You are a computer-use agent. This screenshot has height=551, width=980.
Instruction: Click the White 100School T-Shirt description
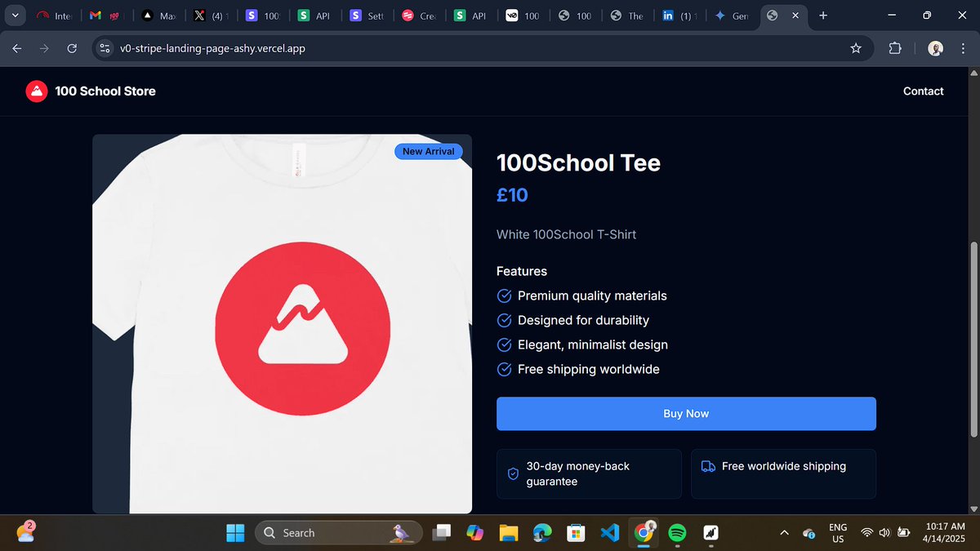(566, 234)
